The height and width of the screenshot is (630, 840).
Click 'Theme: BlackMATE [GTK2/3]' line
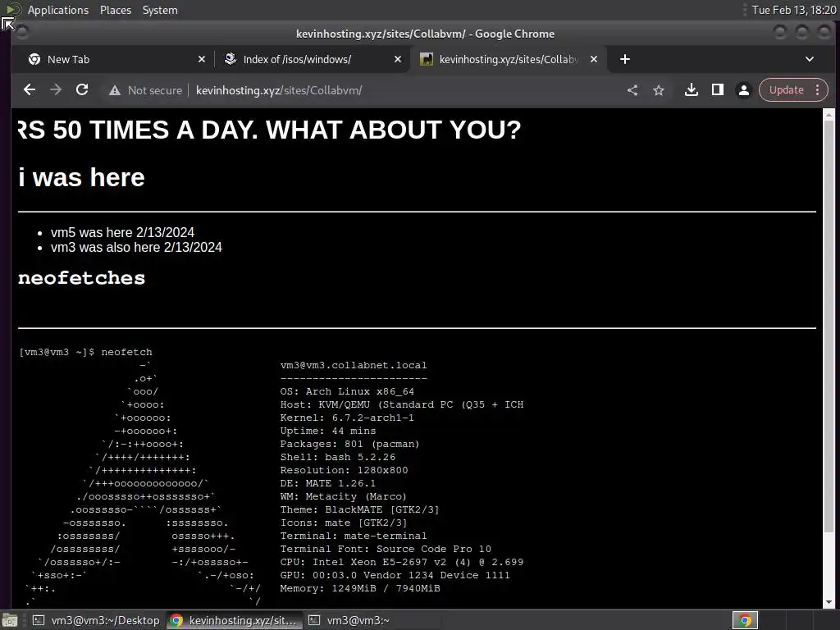coord(359,509)
